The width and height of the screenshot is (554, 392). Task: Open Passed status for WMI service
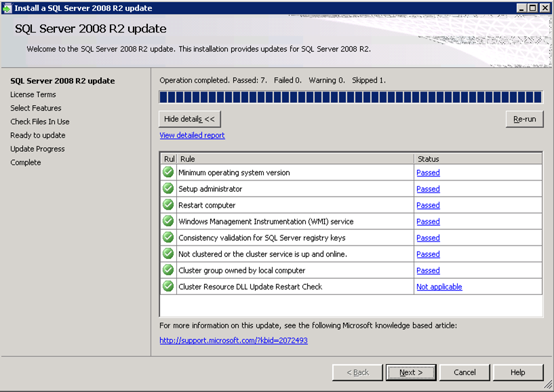point(429,221)
